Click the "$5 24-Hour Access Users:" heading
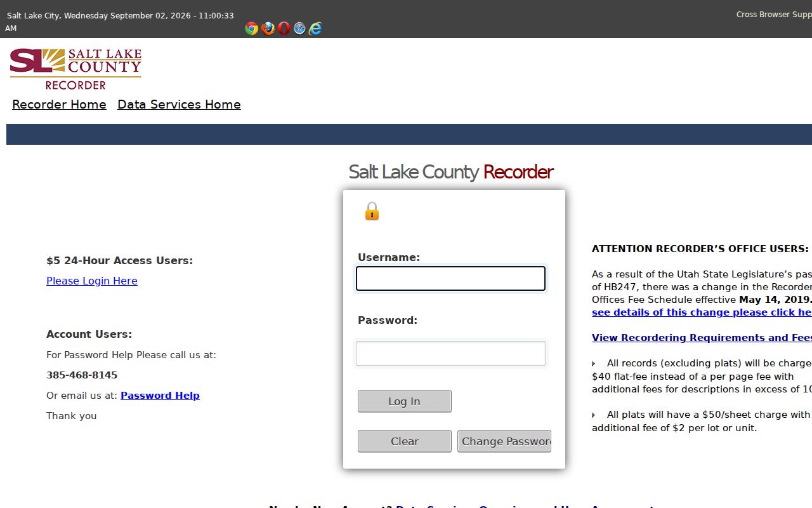Image resolution: width=812 pixels, height=508 pixels. pyautogui.click(x=119, y=260)
